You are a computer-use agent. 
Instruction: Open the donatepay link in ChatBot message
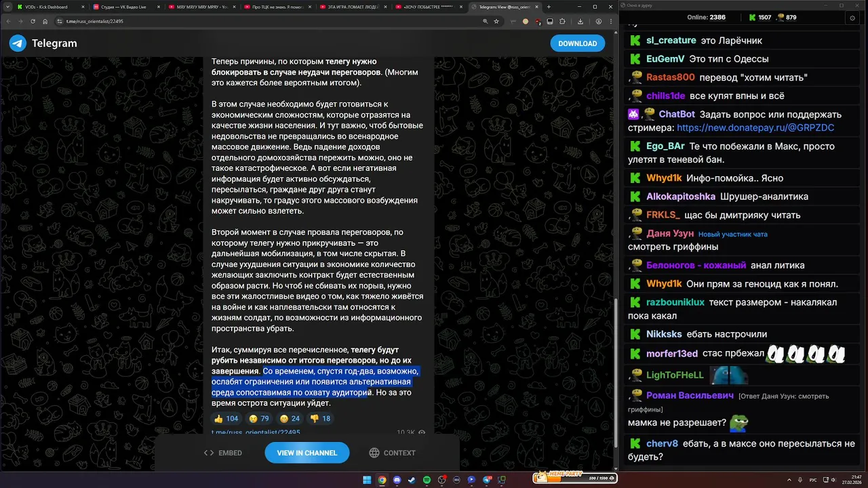point(755,127)
